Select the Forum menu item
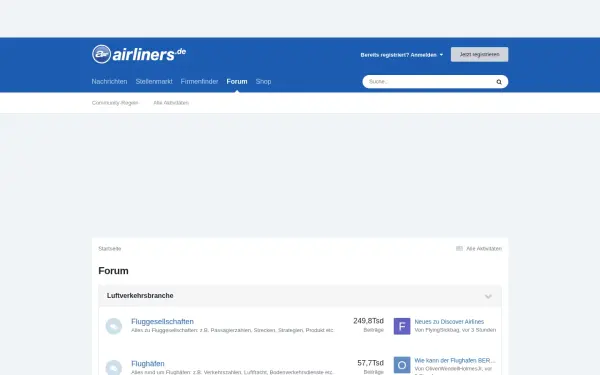The width and height of the screenshot is (600, 375). 237,82
